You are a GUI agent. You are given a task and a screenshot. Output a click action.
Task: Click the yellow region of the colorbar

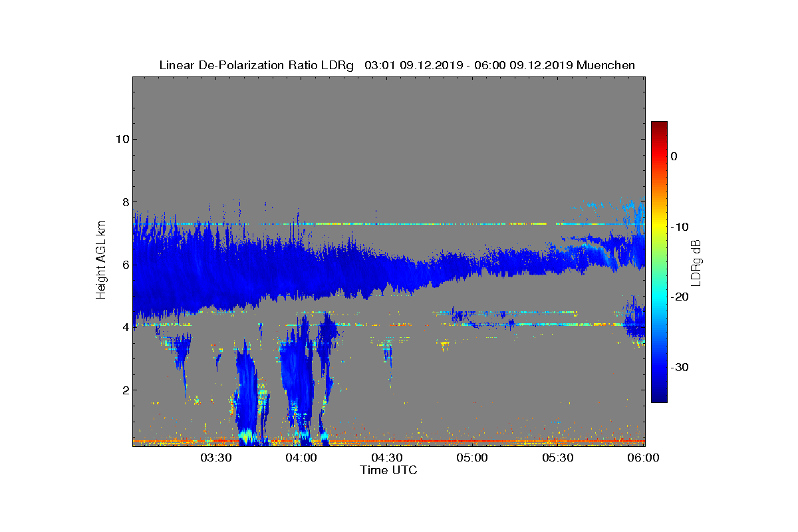[x=659, y=227]
